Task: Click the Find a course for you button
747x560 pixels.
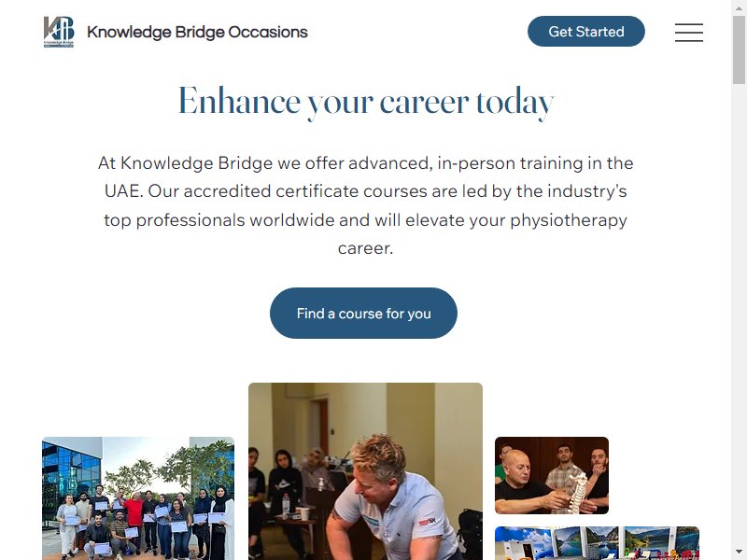Action: (x=363, y=314)
